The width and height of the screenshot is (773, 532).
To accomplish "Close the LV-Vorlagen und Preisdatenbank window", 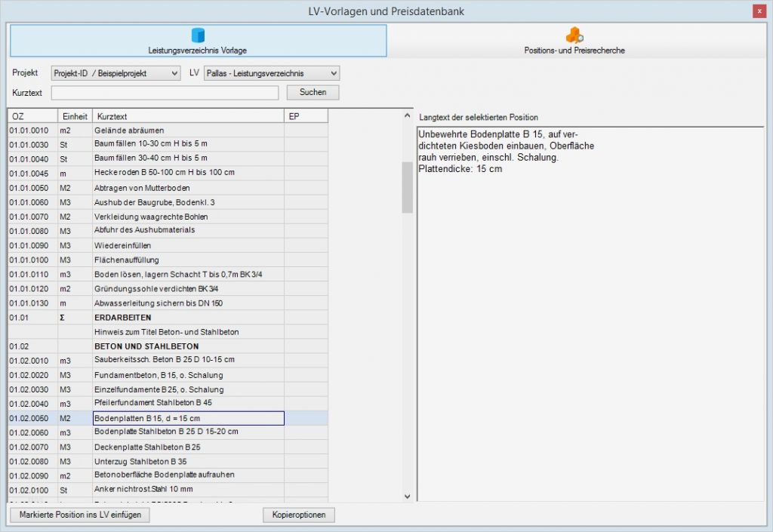I will pos(759,11).
